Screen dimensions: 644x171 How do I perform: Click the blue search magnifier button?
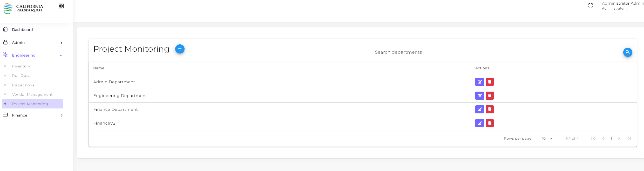pyautogui.click(x=627, y=52)
